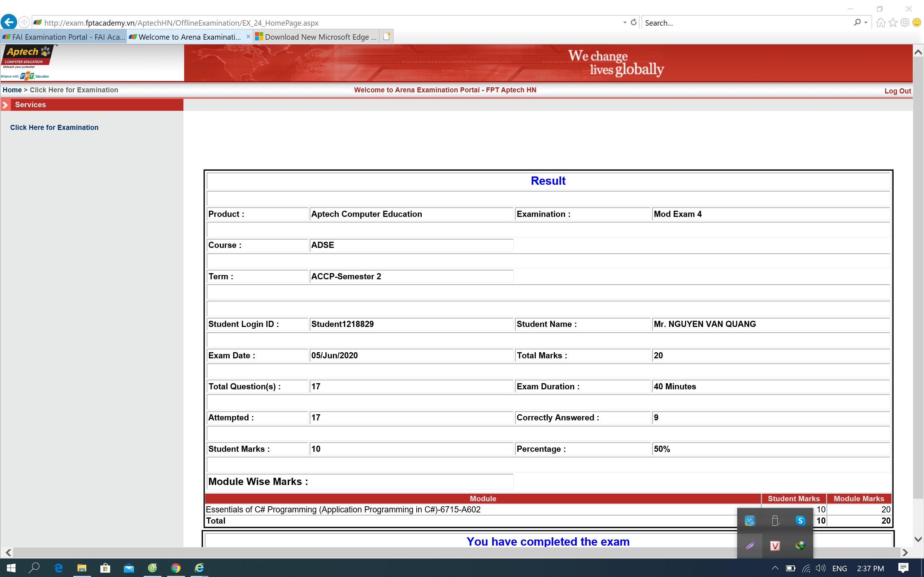Viewport: 924px width, 577px height.
Task: Click student name Mr. NGUYEN VAN QUANG
Action: [x=704, y=324]
